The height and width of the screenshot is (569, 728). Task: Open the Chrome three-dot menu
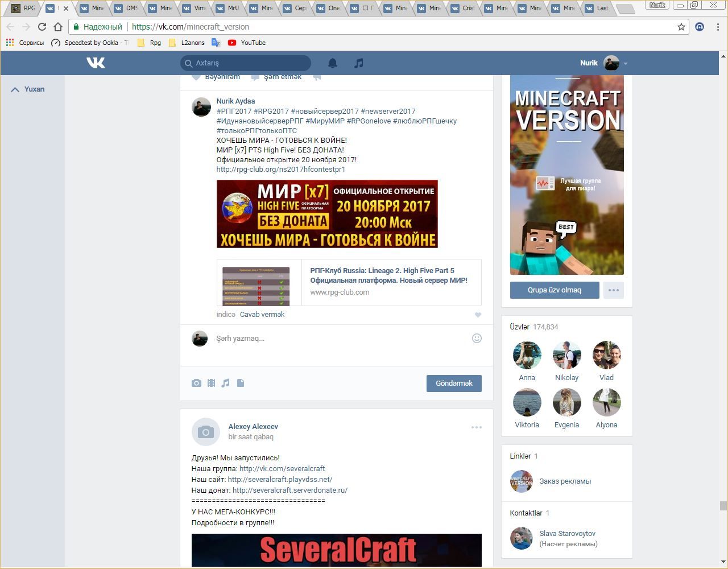tap(718, 27)
